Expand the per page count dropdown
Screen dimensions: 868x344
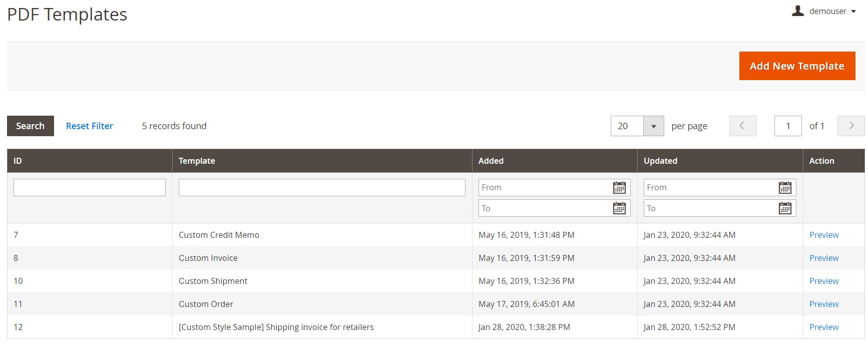tap(653, 126)
